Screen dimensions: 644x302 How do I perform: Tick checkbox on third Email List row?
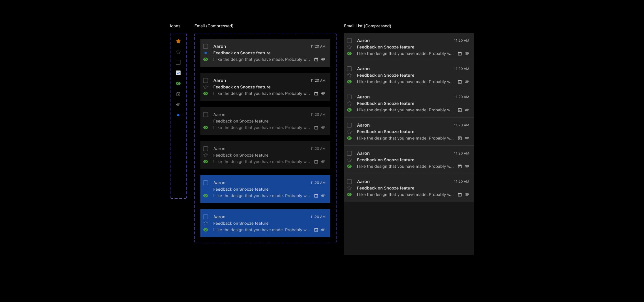pyautogui.click(x=349, y=97)
